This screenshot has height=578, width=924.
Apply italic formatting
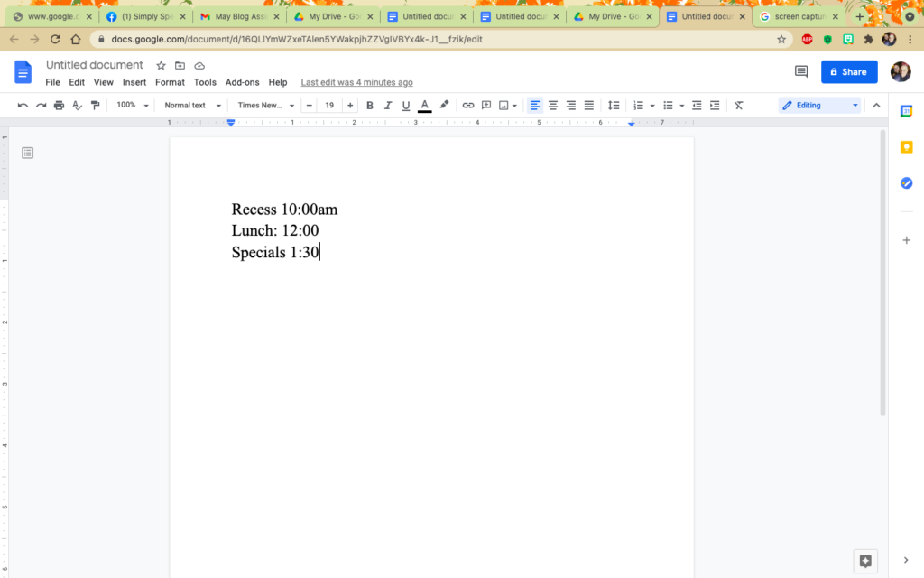point(388,105)
